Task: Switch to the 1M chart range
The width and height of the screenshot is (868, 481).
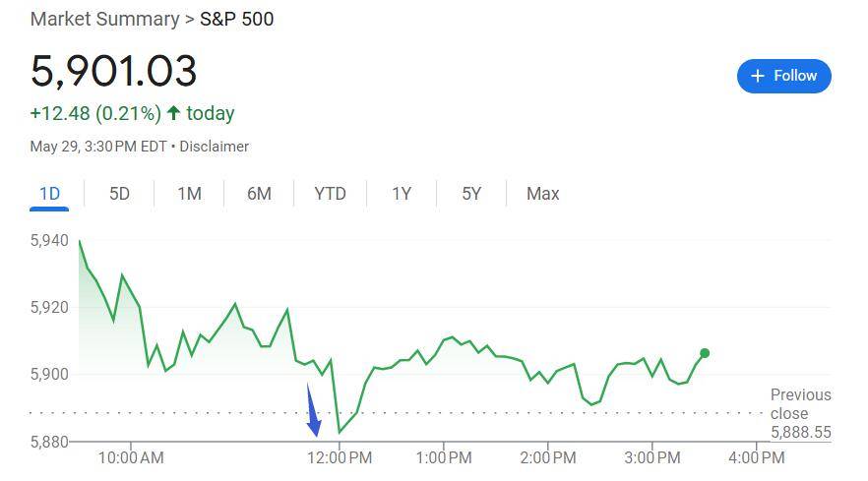Action: [x=189, y=194]
